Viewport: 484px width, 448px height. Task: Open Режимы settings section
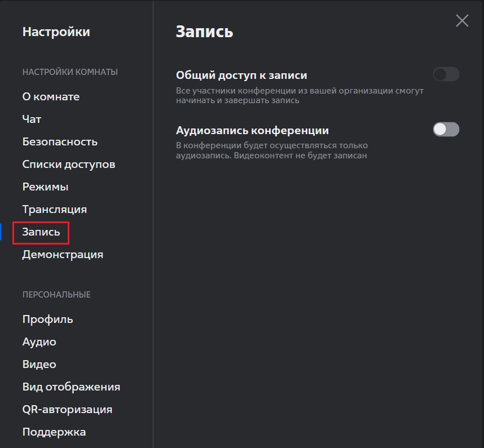click(45, 187)
